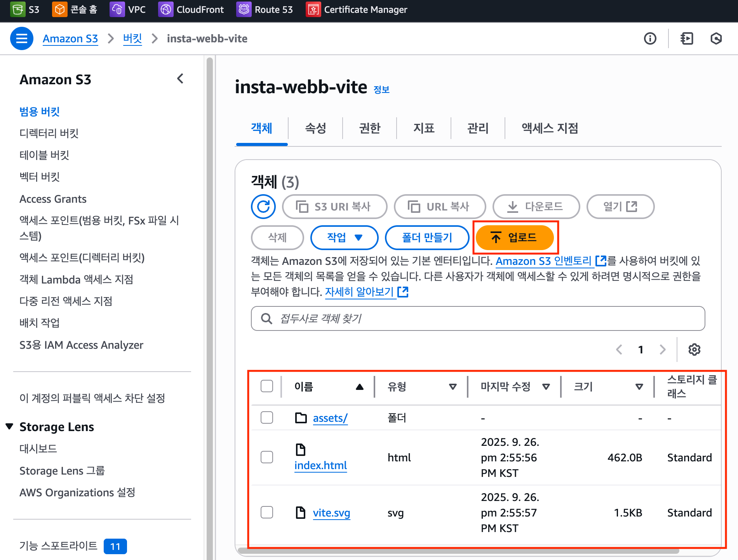Click the CloudFront service shortcut icon
The image size is (738, 560).
(166, 10)
